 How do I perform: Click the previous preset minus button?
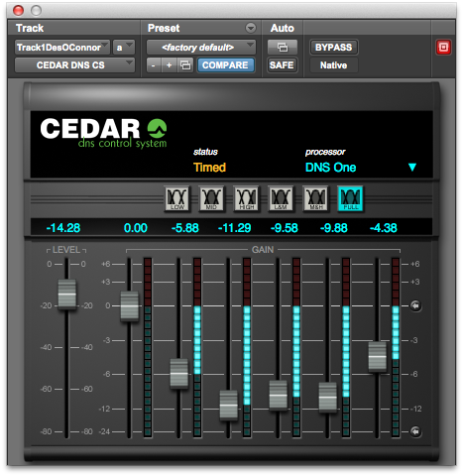coord(154,65)
